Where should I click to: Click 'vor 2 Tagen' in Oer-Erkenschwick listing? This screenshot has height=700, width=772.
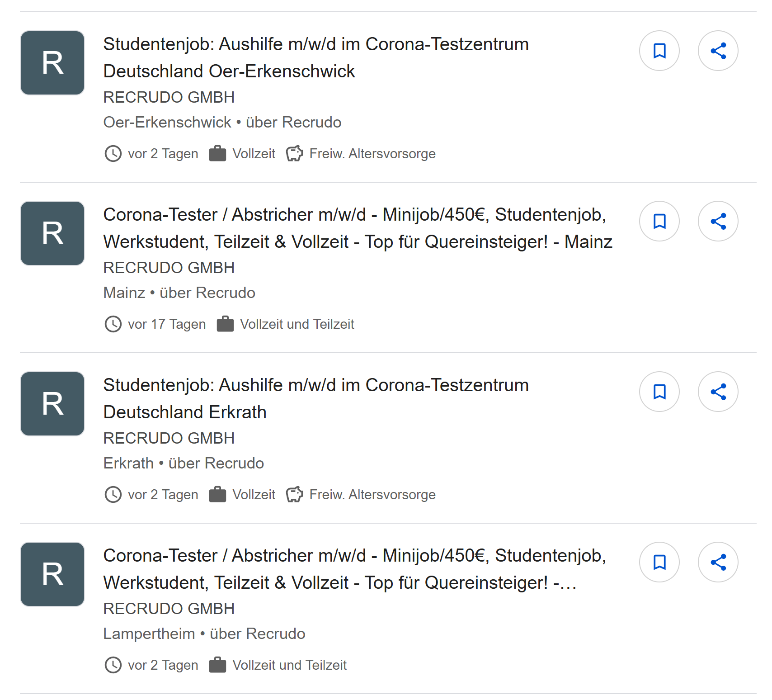coord(163,154)
